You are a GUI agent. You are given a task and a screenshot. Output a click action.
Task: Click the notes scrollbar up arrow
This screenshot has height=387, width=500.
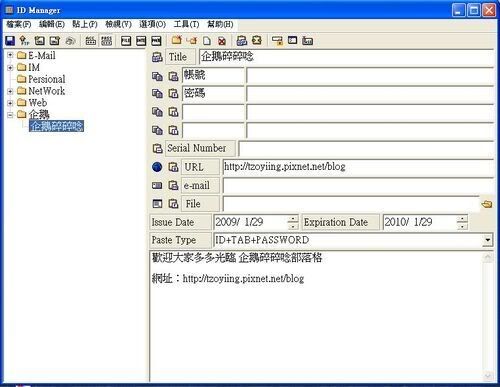pyautogui.click(x=487, y=257)
